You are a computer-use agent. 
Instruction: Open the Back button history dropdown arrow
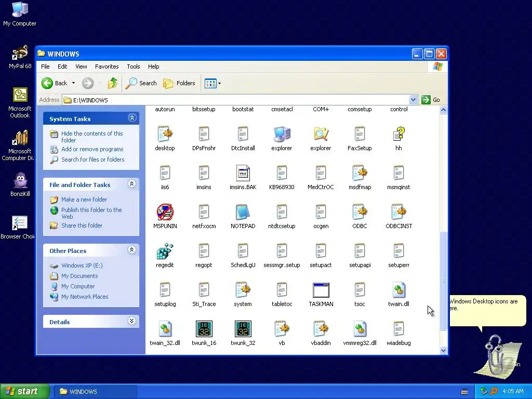74,83
